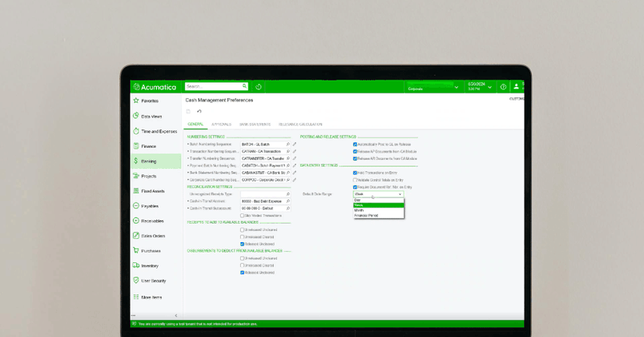Click the ellipsis at the sidebar bottom

134,315
